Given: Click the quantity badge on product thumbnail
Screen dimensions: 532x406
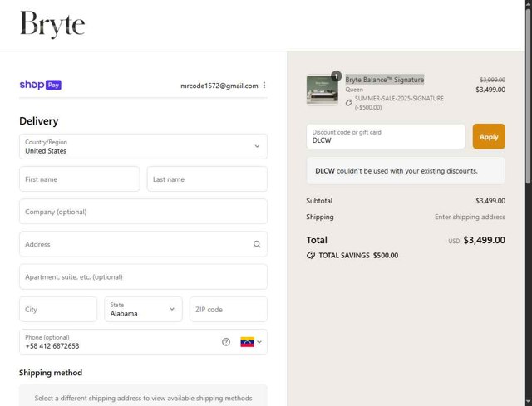Looking at the screenshot, I should coord(336,76).
